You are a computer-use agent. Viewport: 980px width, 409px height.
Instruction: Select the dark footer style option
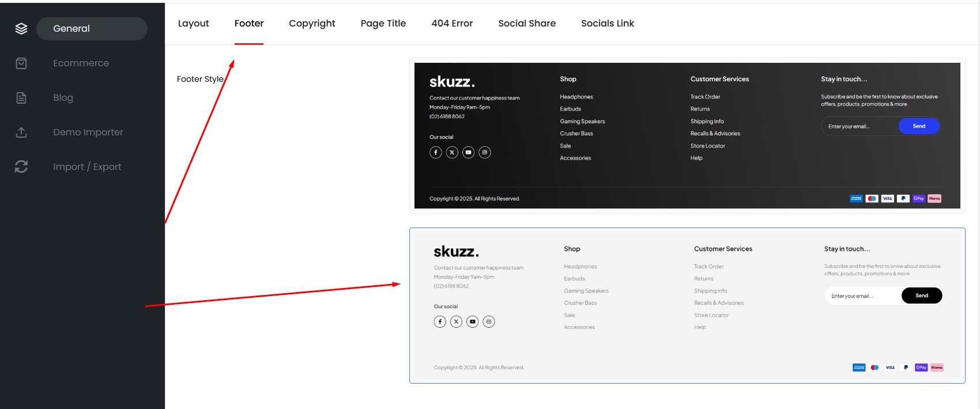[x=687, y=135]
